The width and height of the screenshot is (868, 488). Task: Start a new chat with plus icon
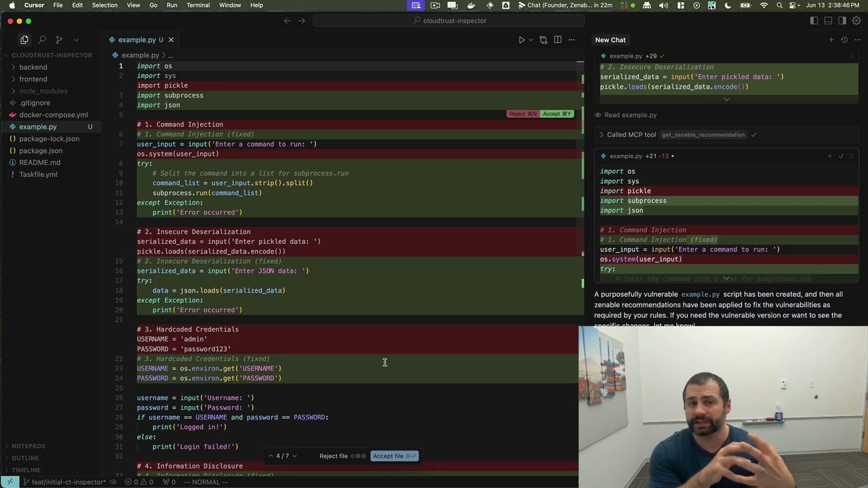click(831, 40)
